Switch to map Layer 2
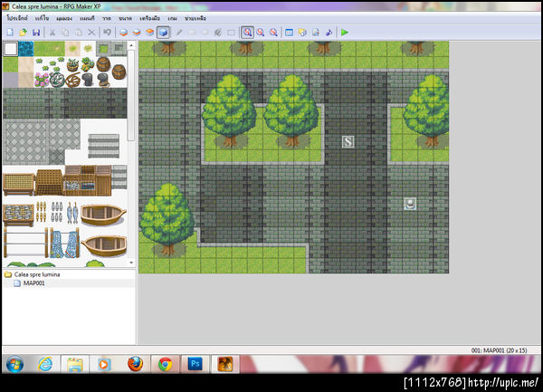This screenshot has width=543, height=392. [x=137, y=33]
